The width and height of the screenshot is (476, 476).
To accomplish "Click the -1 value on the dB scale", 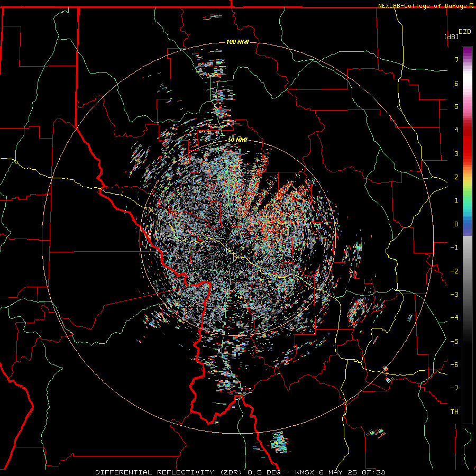I will pos(454,248).
